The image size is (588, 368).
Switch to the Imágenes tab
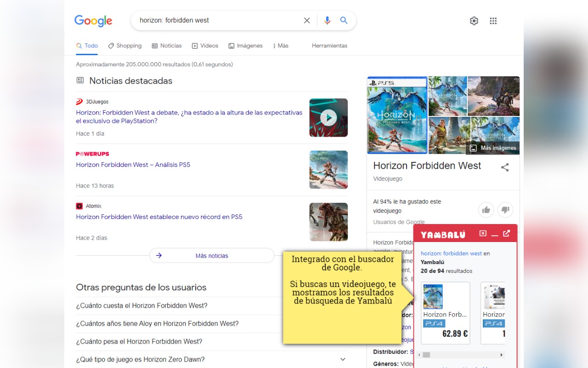click(x=246, y=46)
